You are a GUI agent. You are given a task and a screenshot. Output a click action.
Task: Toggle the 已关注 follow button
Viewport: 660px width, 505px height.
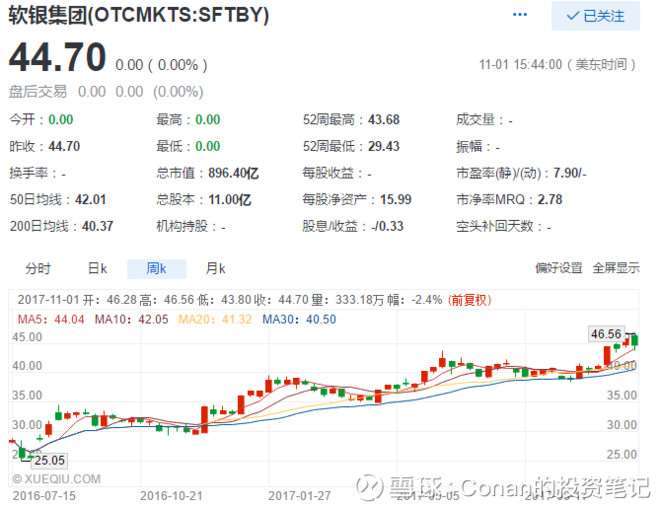[x=596, y=16]
